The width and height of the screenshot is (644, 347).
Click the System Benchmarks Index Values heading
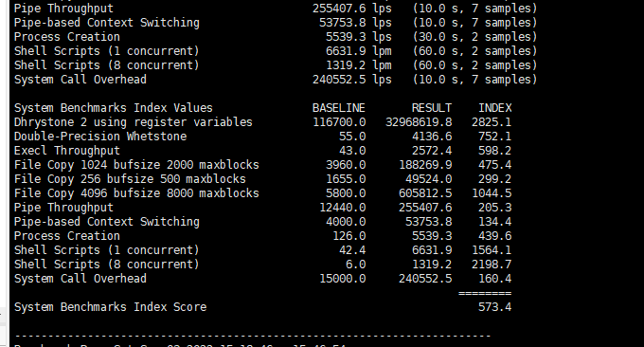114,108
